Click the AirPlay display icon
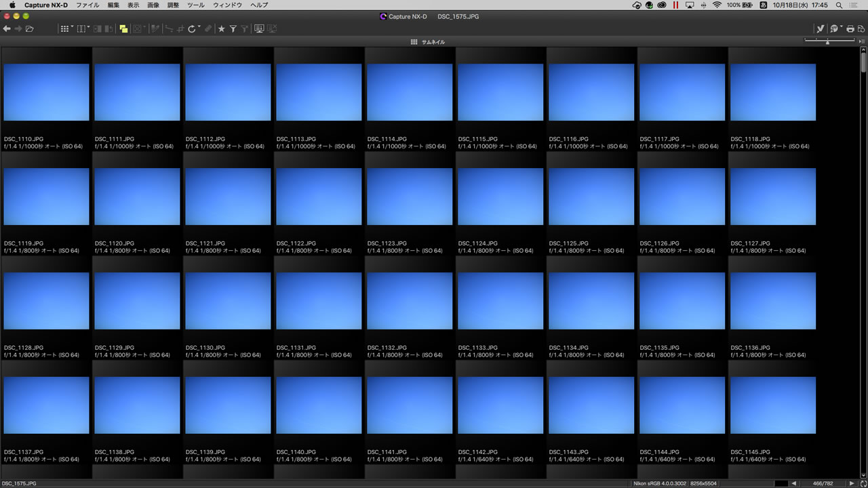 [x=690, y=5]
